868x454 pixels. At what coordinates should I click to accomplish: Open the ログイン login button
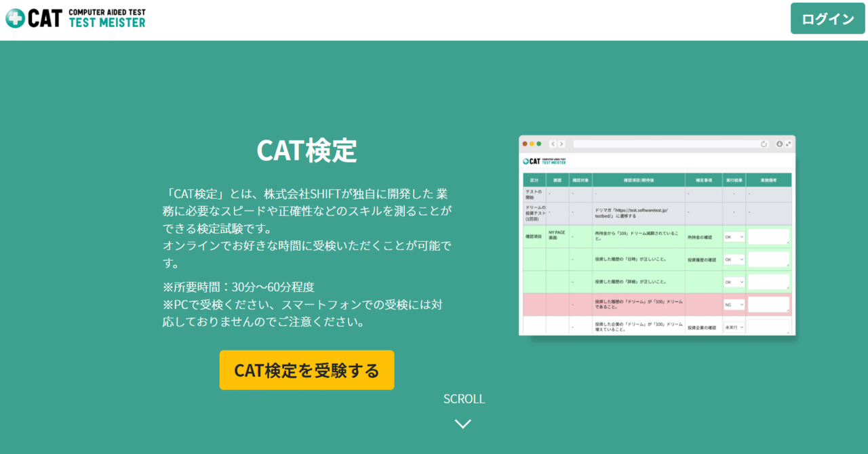point(827,18)
